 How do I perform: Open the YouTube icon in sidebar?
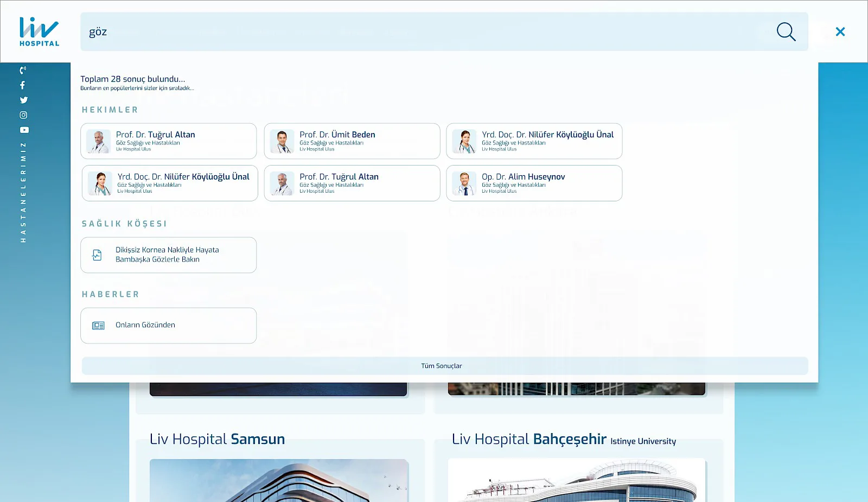coord(24,130)
